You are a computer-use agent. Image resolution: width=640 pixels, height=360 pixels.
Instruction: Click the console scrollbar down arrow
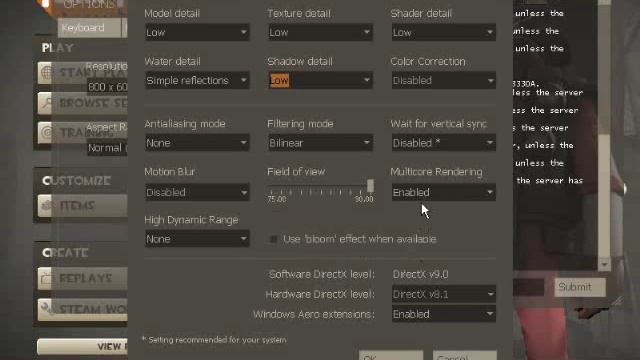(x=604, y=264)
